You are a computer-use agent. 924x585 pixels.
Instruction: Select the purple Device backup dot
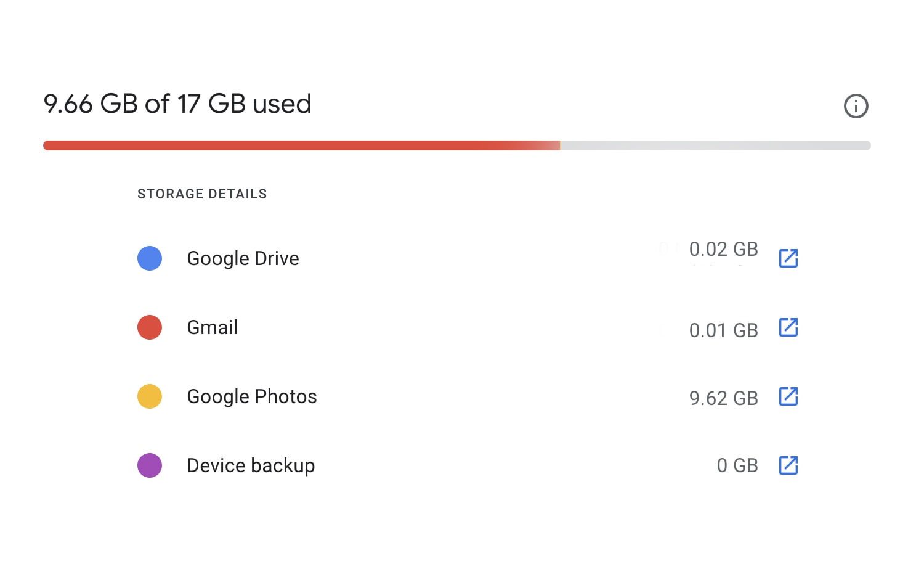149,465
